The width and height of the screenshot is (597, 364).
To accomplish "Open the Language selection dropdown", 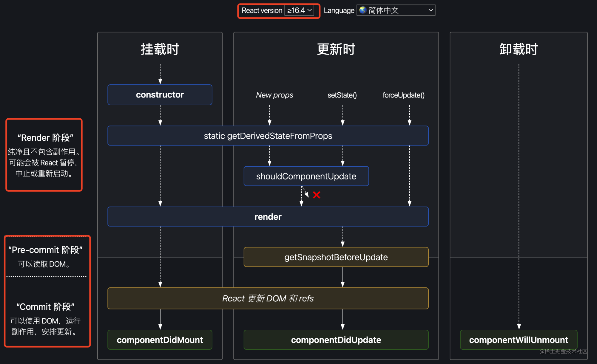I will pyautogui.click(x=396, y=10).
